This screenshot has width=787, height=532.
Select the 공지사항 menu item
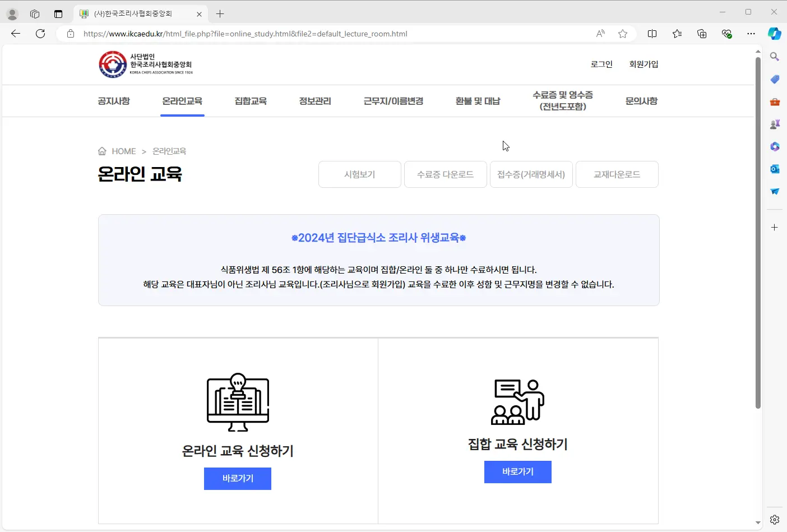(114, 101)
